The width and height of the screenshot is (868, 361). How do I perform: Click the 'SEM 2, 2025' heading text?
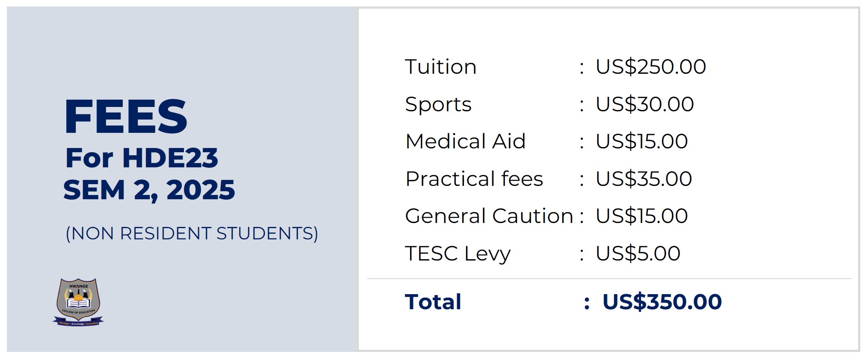(x=149, y=190)
